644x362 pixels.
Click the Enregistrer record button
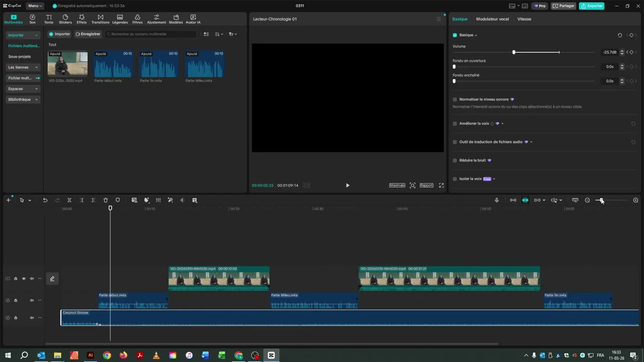pos(88,34)
